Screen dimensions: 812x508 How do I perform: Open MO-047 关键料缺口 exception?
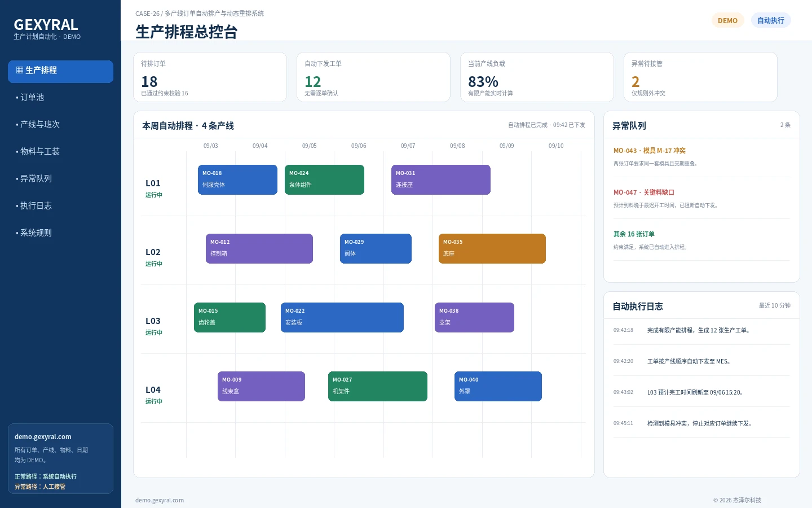(x=701, y=199)
